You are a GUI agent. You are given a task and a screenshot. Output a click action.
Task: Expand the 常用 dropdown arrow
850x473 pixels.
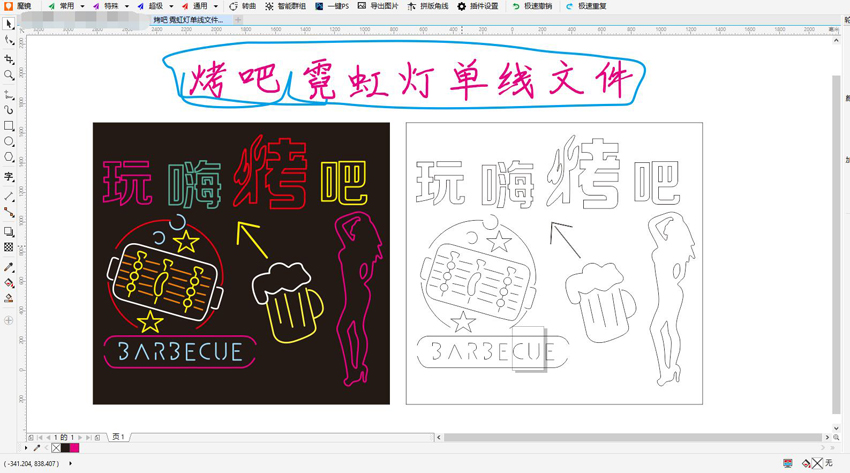click(x=82, y=6)
